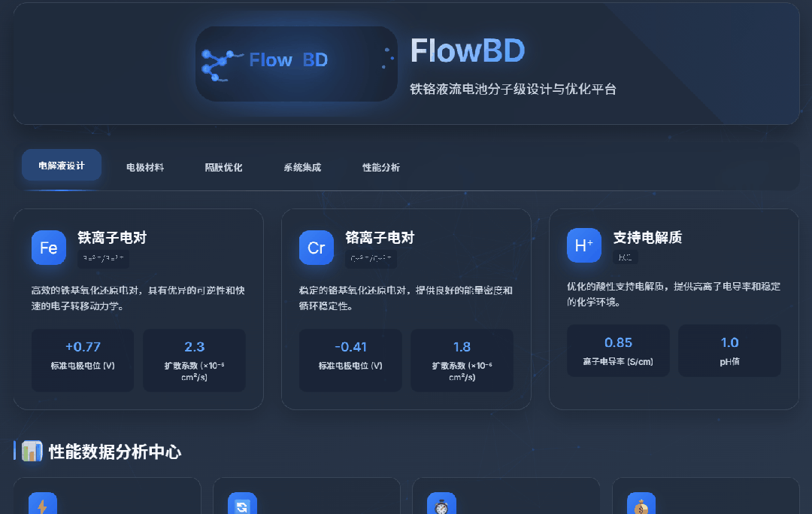Go to the 系统集成 tab
The width and height of the screenshot is (812, 514).
coord(302,167)
